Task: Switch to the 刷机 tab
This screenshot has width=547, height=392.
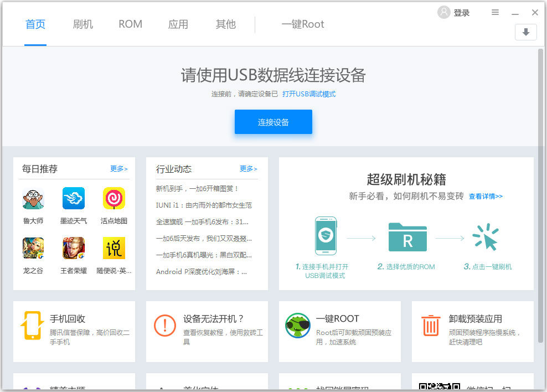Action: [82, 24]
